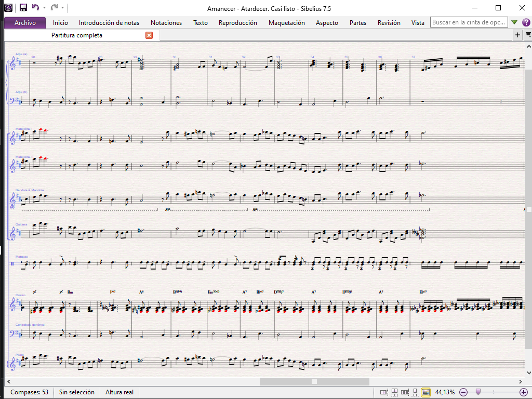Select the Guitarra staff label
532x399 pixels.
(21, 224)
